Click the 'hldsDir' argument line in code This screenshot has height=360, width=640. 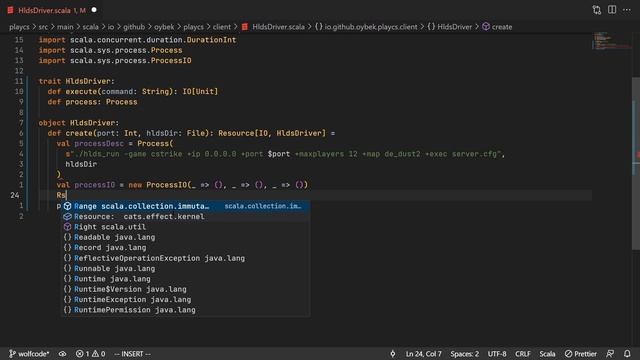(81, 164)
